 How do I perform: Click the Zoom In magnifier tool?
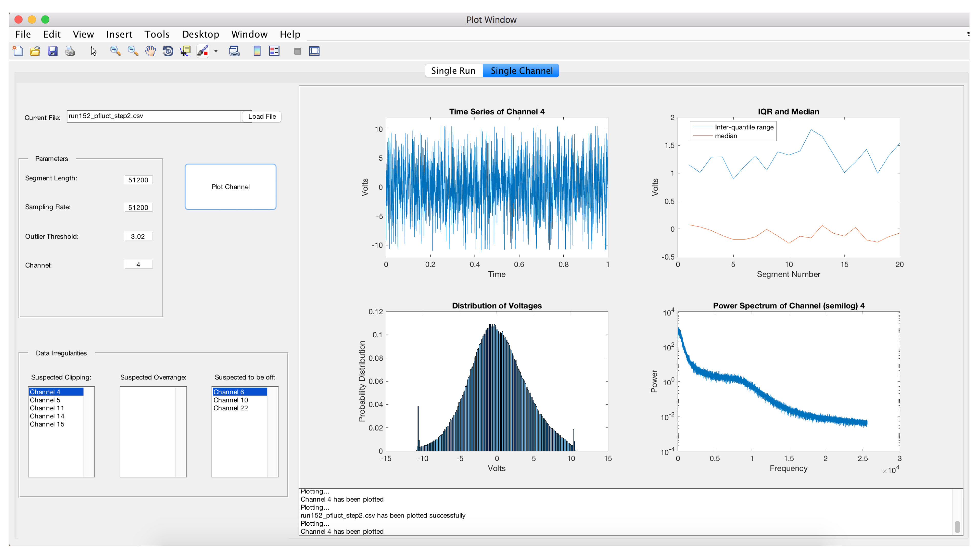[x=115, y=51]
